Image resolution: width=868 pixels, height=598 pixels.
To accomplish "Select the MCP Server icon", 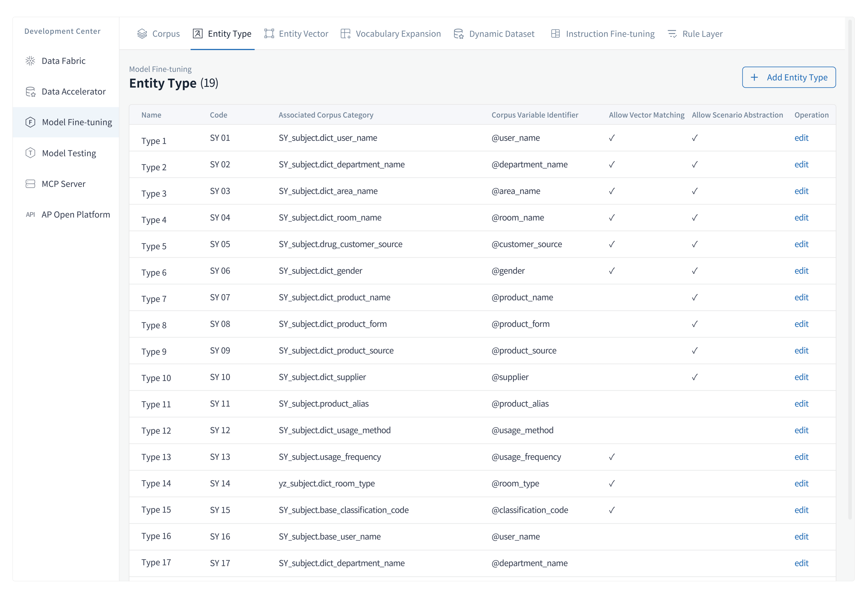I will coord(30,183).
